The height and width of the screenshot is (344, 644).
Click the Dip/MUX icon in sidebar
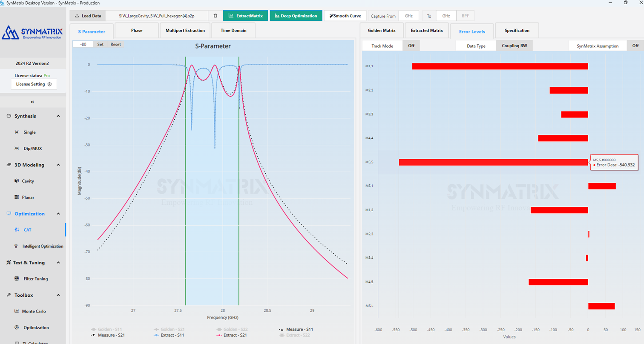point(17,149)
